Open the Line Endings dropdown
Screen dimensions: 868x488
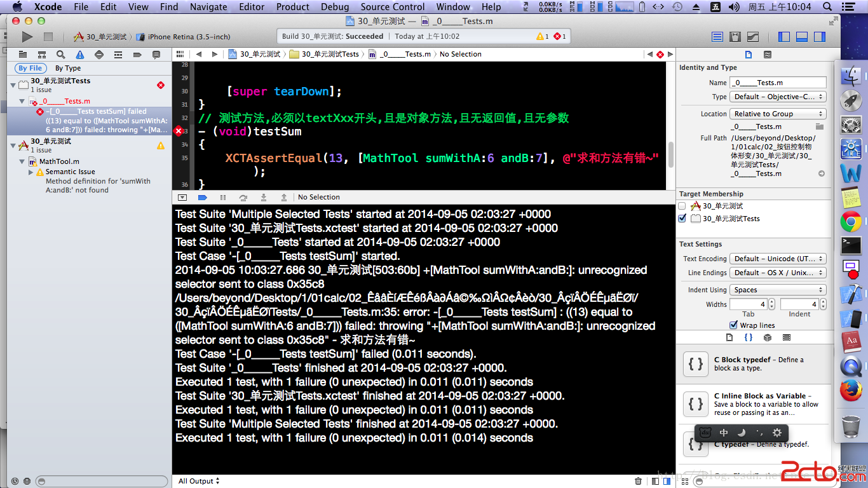click(778, 273)
